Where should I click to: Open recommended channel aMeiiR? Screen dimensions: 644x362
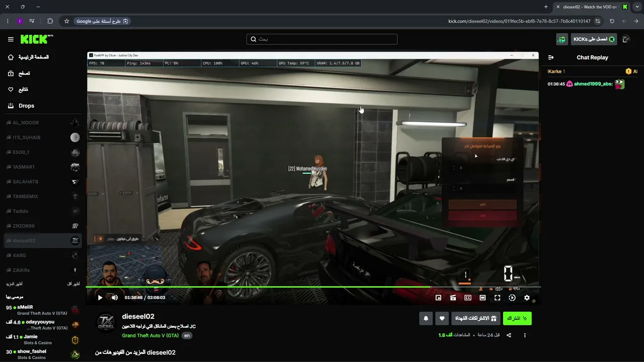(x=43, y=310)
